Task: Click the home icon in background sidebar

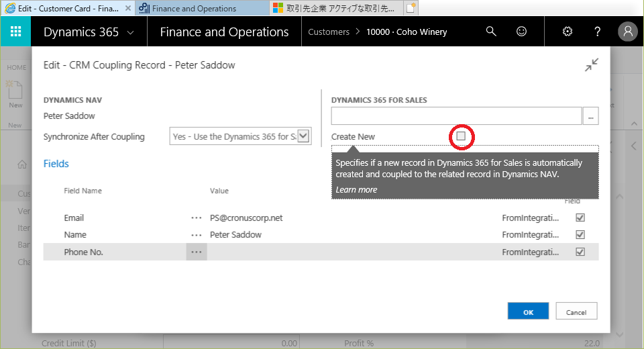Action: (x=22, y=165)
